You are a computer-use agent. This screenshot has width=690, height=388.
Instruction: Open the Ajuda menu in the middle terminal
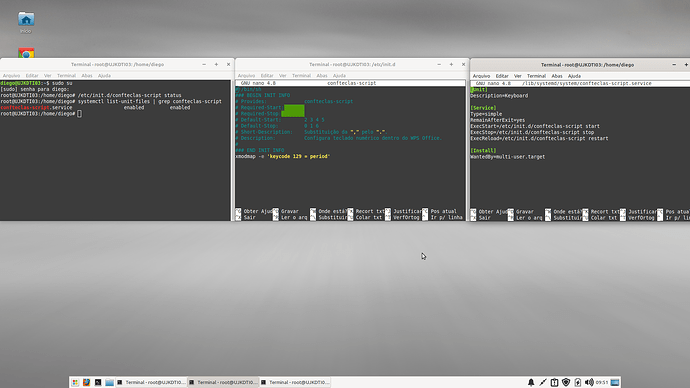tap(339, 76)
